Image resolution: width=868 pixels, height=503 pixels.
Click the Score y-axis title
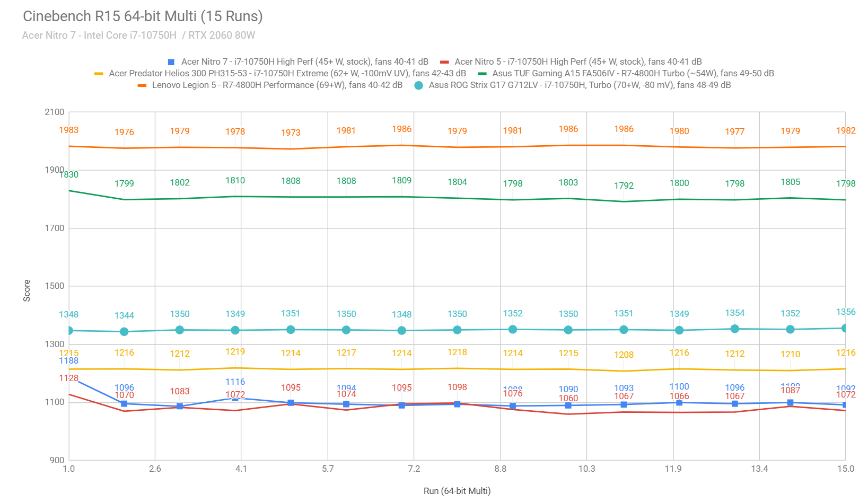pyautogui.click(x=27, y=291)
